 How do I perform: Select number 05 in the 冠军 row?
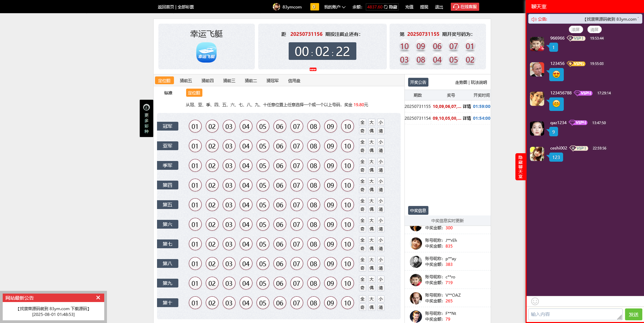(x=263, y=126)
